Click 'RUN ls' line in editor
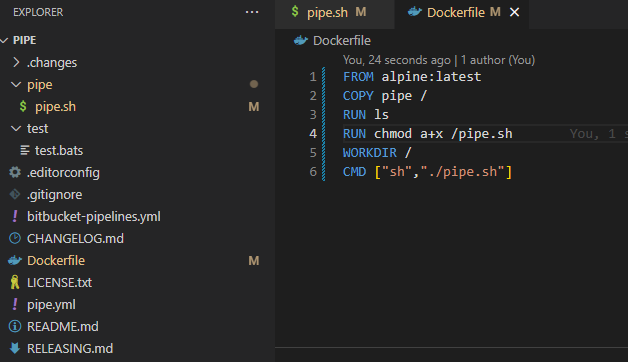Screen dimensions: 628x362 click(366, 115)
